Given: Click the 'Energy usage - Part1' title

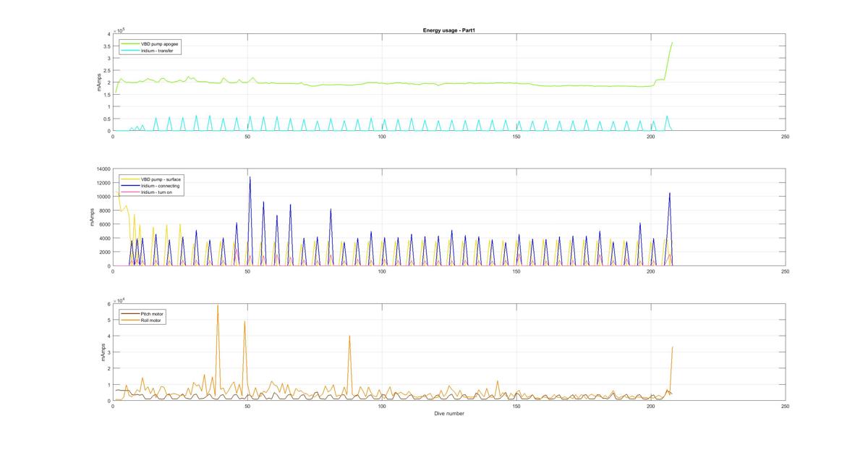Looking at the screenshot, I should (x=448, y=30).
